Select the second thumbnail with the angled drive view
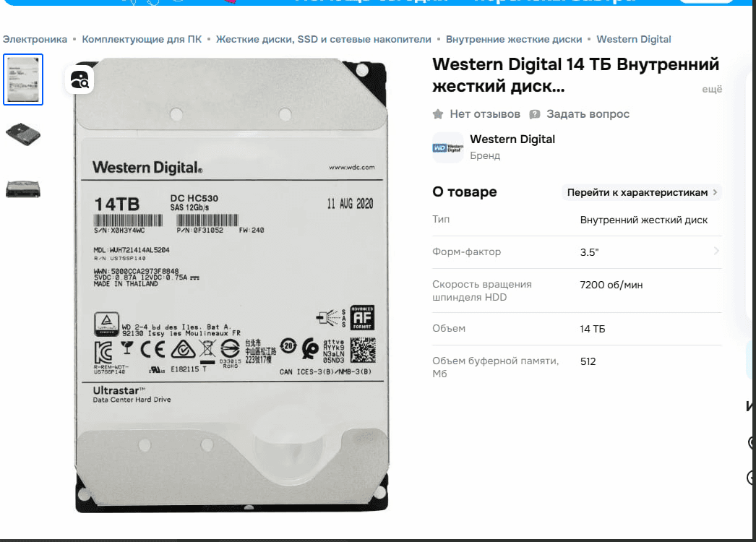The image size is (756, 542). 23,134
